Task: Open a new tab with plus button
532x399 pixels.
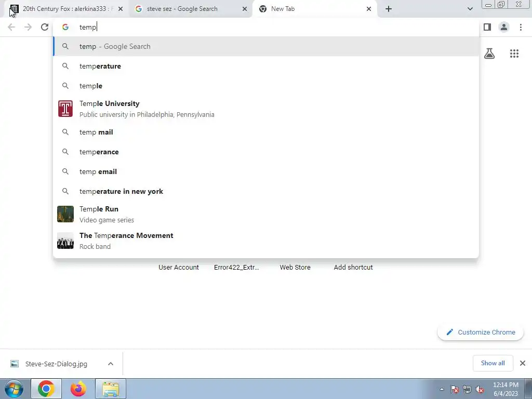Action: click(x=389, y=9)
